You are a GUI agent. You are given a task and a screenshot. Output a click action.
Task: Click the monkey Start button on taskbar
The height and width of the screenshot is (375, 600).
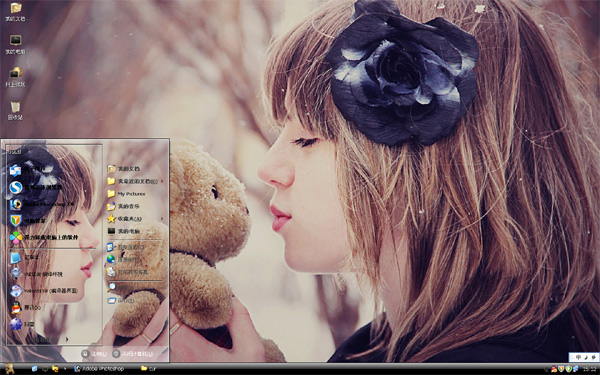10,369
